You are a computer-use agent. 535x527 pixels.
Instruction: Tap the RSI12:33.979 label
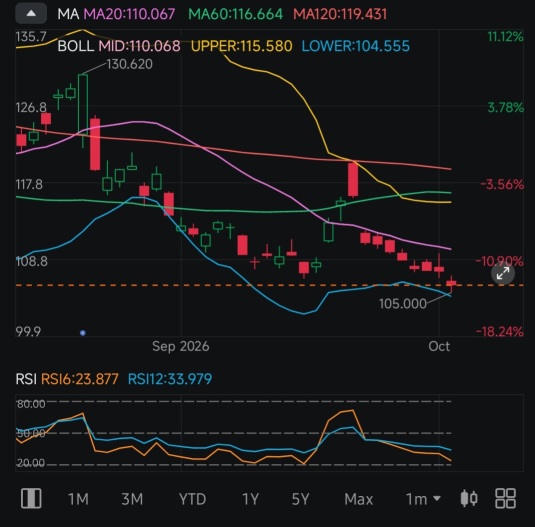[x=170, y=379]
